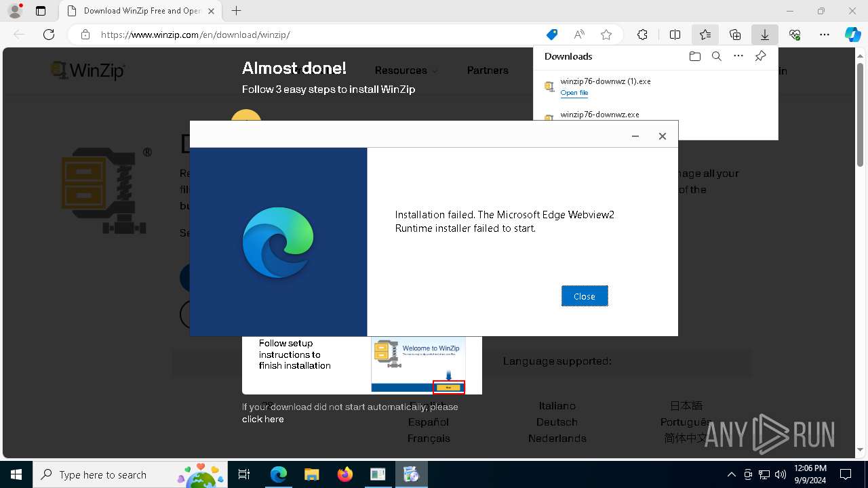Image resolution: width=868 pixels, height=488 pixels.
Task: Select the Português language link
Action: tap(686, 422)
